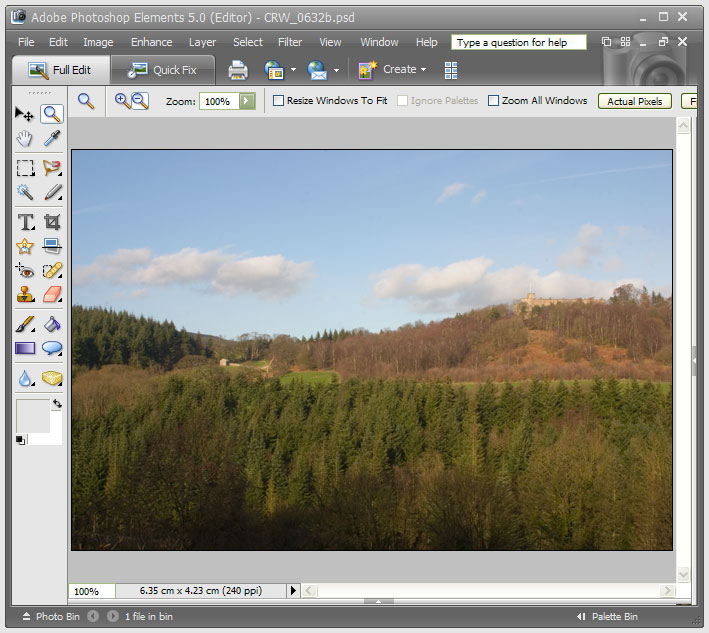Go to next file in Photo Bin
The width and height of the screenshot is (709, 633).
[113, 616]
